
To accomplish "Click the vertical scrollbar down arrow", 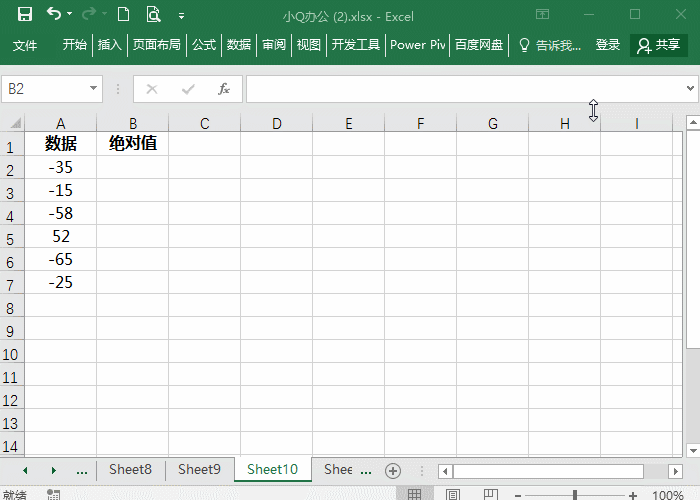I will (x=693, y=450).
